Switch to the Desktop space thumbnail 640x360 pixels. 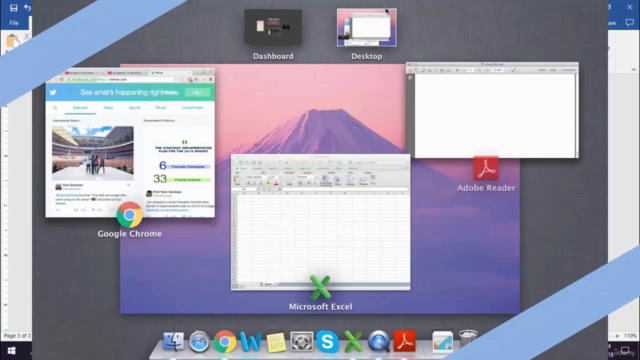pyautogui.click(x=367, y=27)
